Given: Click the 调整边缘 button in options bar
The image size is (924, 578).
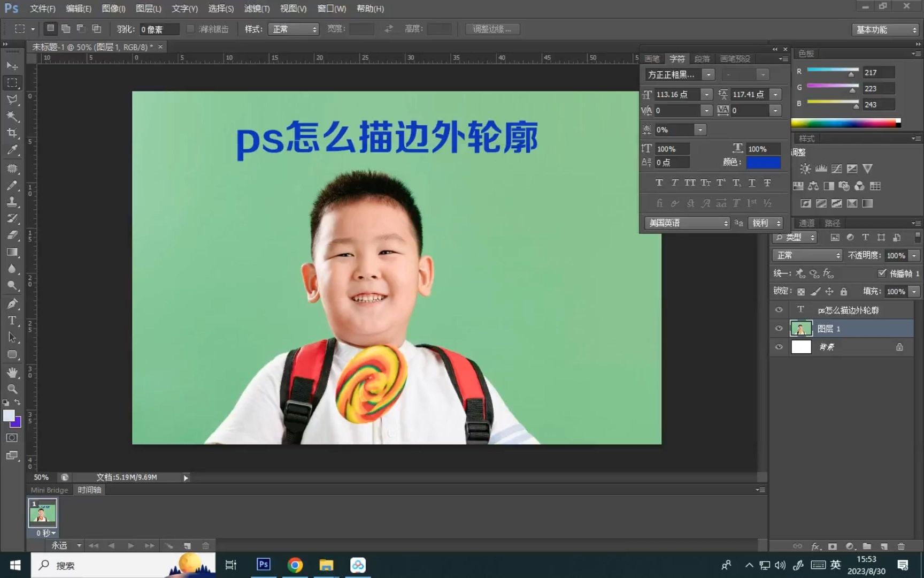Looking at the screenshot, I should pos(492,29).
